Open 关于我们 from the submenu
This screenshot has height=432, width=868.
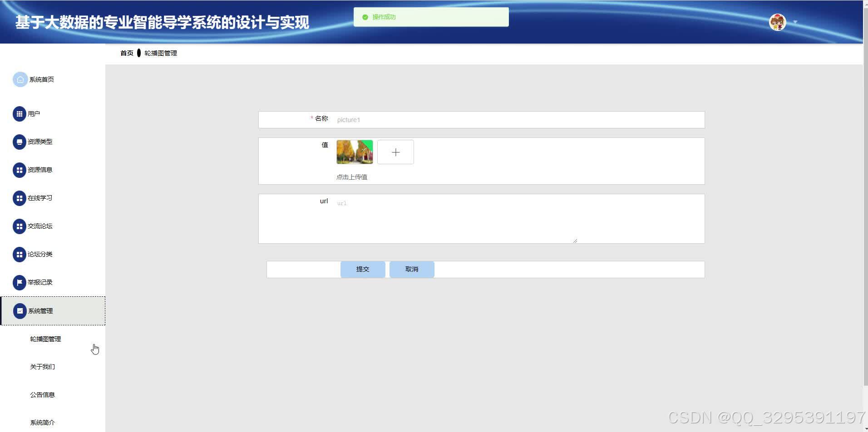[42, 367]
